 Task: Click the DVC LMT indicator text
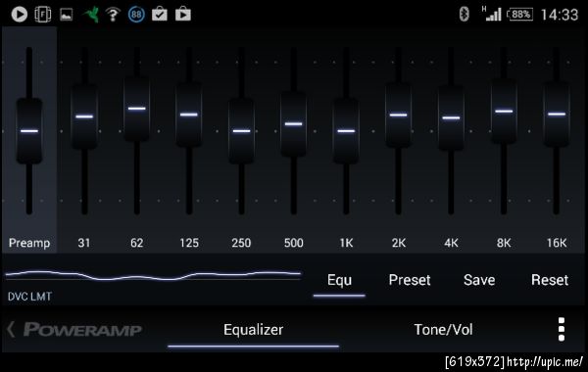(29, 297)
